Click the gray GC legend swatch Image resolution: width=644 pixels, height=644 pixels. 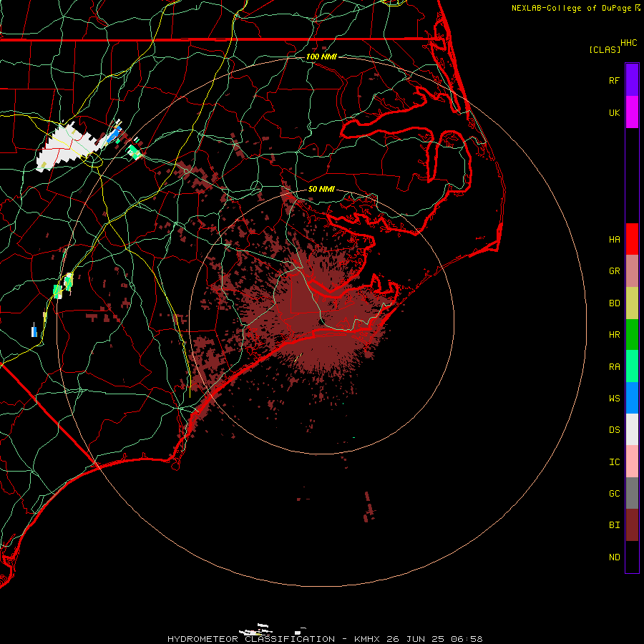(632, 493)
